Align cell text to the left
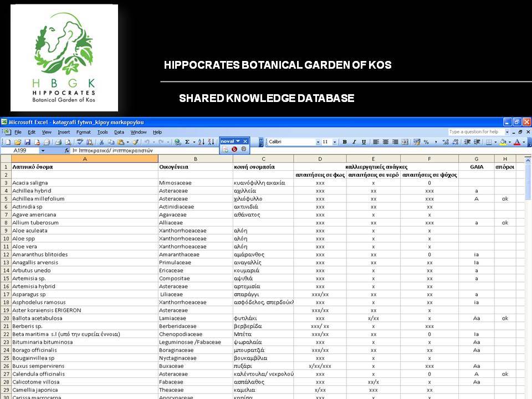The width and height of the screenshot is (532, 399). [x=376, y=142]
